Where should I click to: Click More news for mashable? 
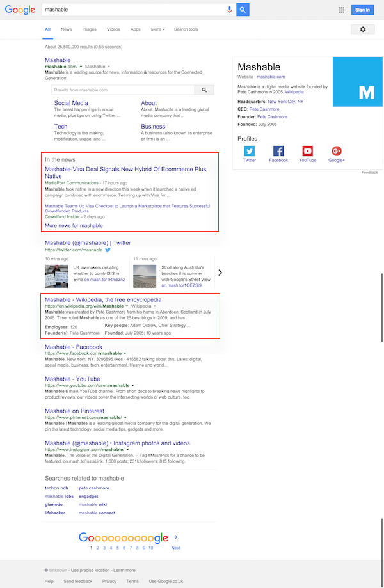pos(74,226)
